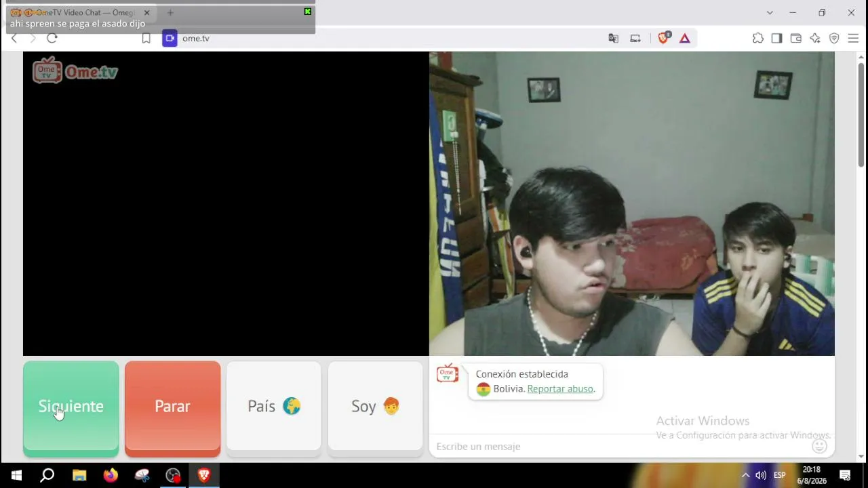
Task: Open the Brave VPN shield icon
Action: tap(834, 39)
